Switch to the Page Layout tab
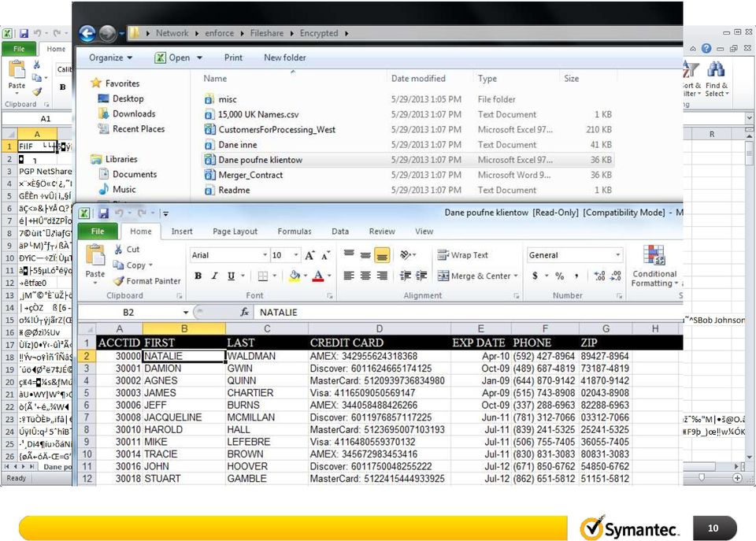Screen dimensions: 756x541 pyautogui.click(x=235, y=232)
